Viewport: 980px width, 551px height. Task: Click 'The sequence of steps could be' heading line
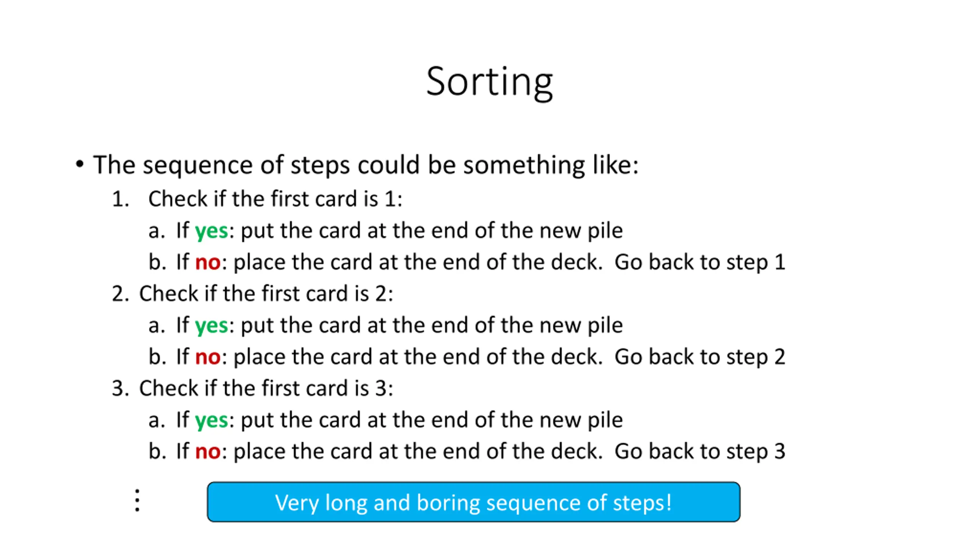[366, 165]
